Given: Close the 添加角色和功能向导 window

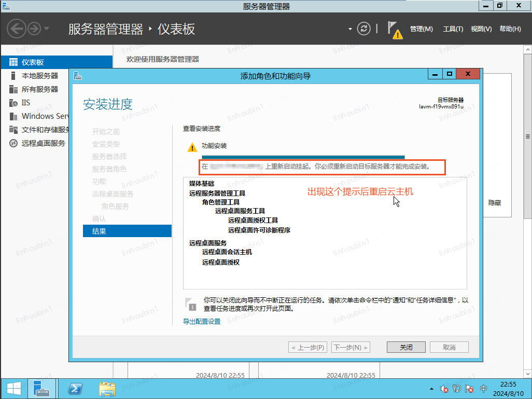Looking at the screenshot, I should [468, 74].
